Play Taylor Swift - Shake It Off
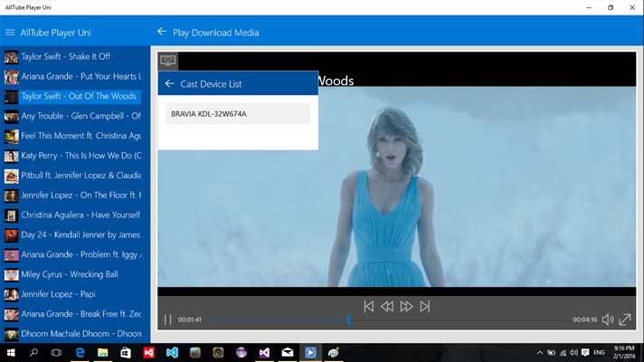 [x=72, y=57]
